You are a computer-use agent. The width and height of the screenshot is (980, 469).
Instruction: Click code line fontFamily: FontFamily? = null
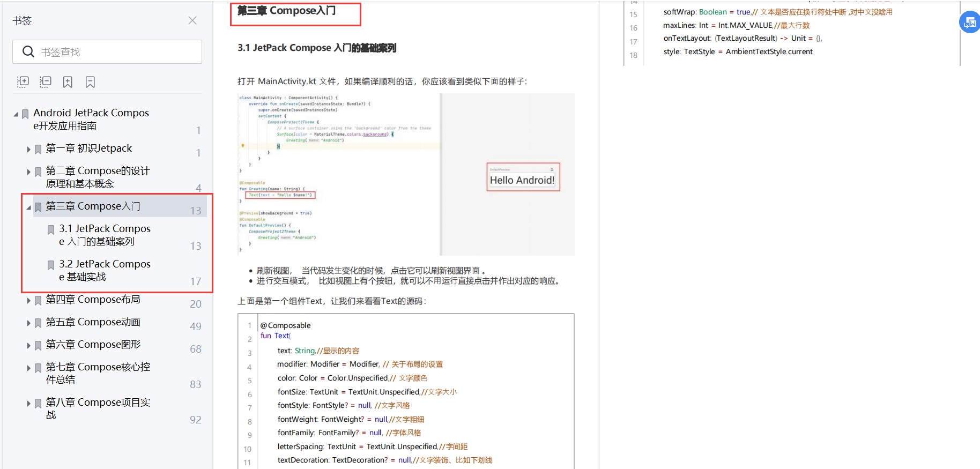click(x=349, y=433)
